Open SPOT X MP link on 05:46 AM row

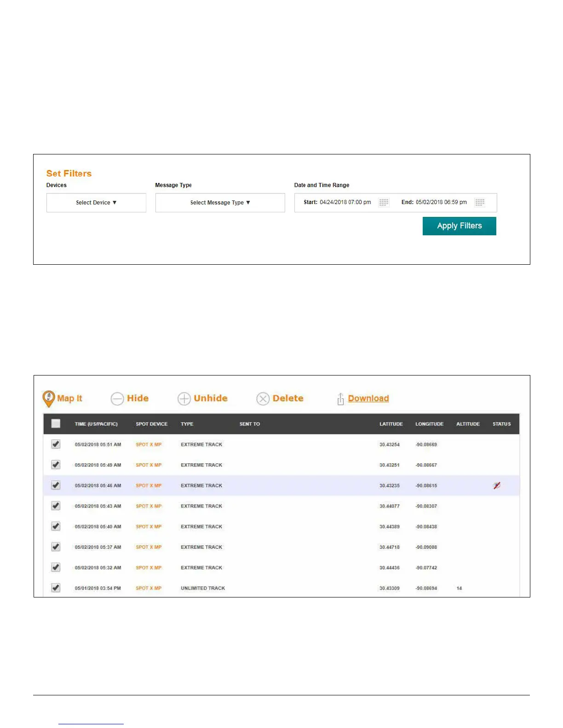(149, 485)
